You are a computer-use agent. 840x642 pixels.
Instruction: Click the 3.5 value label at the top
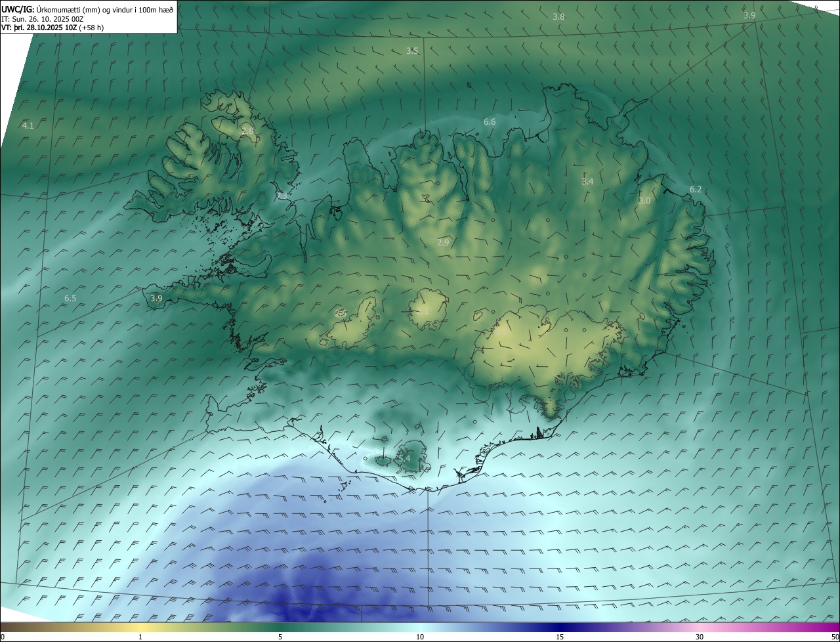(412, 51)
